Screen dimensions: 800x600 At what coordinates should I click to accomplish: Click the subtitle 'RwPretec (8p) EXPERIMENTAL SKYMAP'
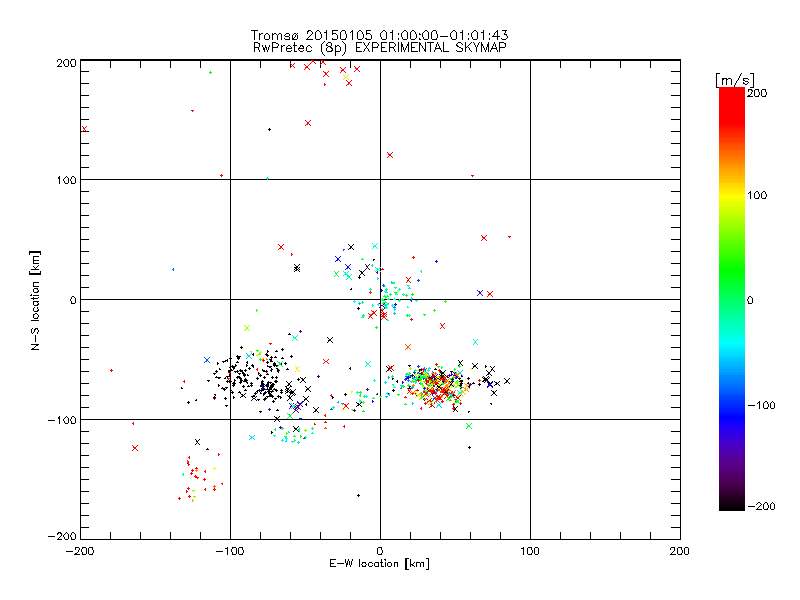point(380,48)
